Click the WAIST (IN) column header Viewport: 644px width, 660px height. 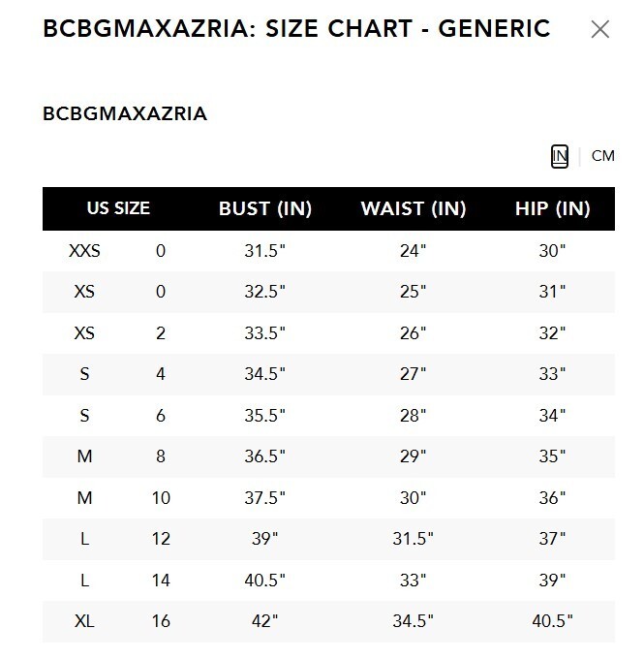pyautogui.click(x=414, y=208)
